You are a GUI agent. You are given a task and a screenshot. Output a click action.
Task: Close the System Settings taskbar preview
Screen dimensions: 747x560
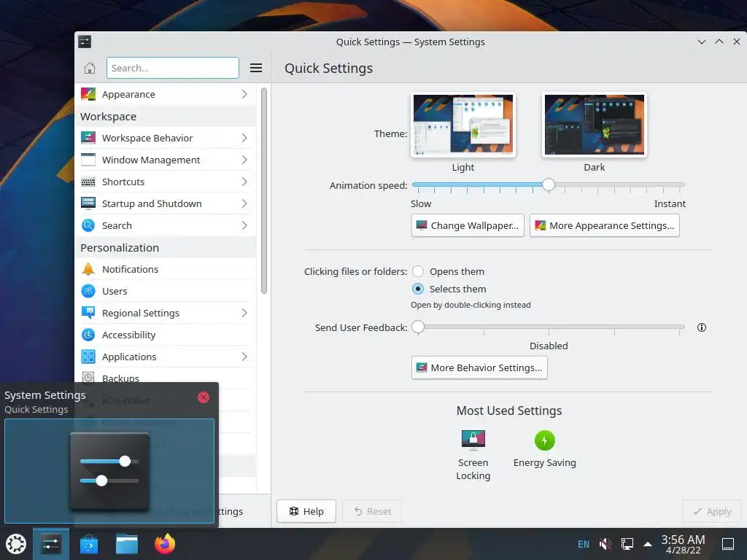click(204, 397)
